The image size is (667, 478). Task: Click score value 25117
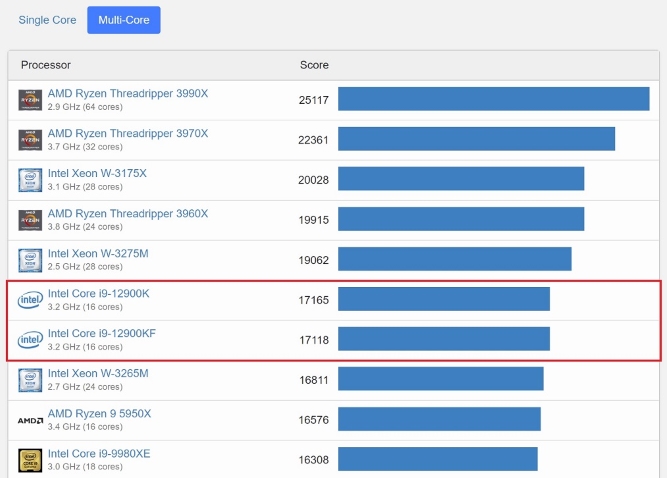point(314,100)
